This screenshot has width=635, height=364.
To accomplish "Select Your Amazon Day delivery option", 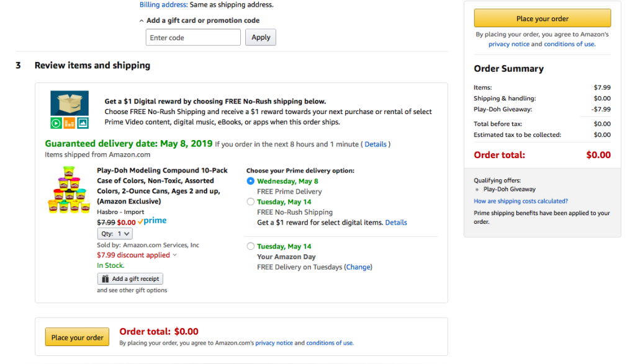I will click(251, 246).
